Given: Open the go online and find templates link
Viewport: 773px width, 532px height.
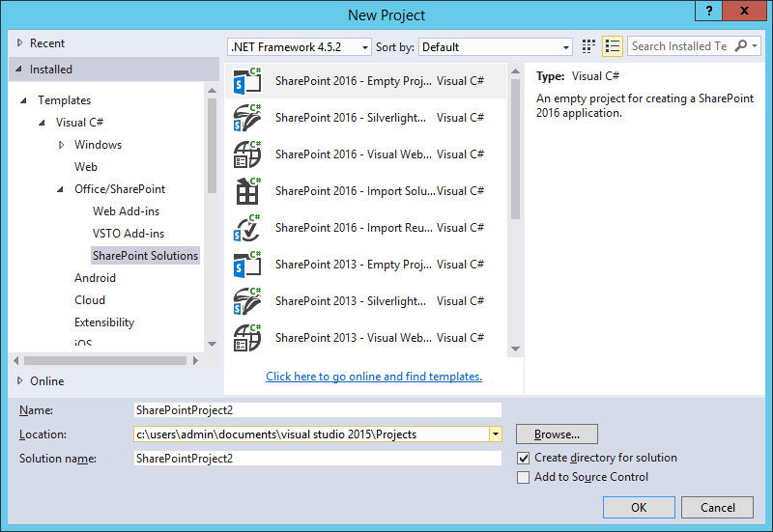Looking at the screenshot, I should 374,377.
